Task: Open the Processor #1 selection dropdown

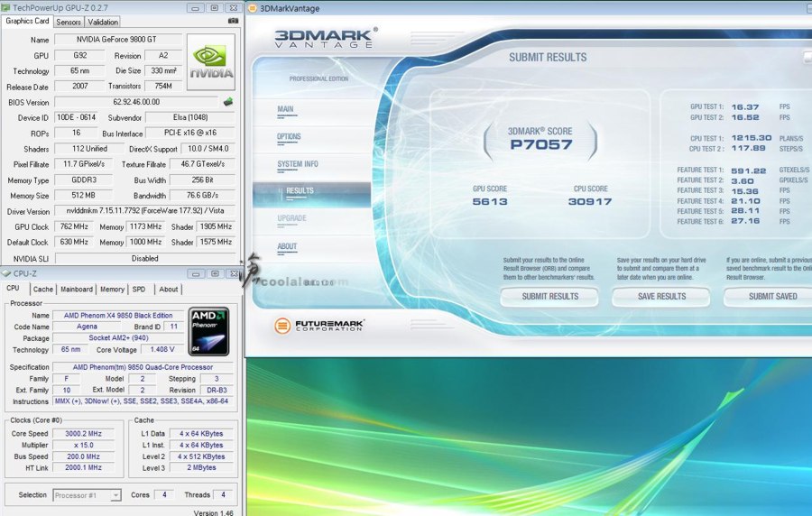Action: click(x=87, y=495)
